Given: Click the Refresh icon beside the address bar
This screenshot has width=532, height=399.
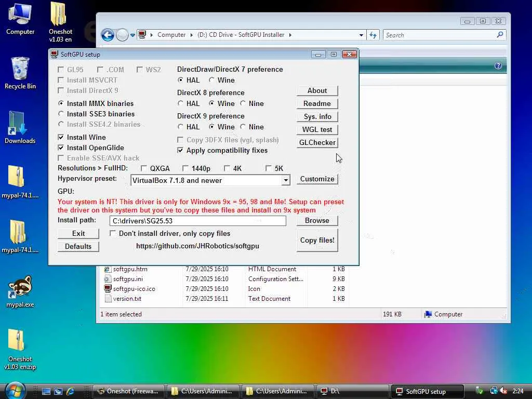Looking at the screenshot, I should pyautogui.click(x=373, y=35).
